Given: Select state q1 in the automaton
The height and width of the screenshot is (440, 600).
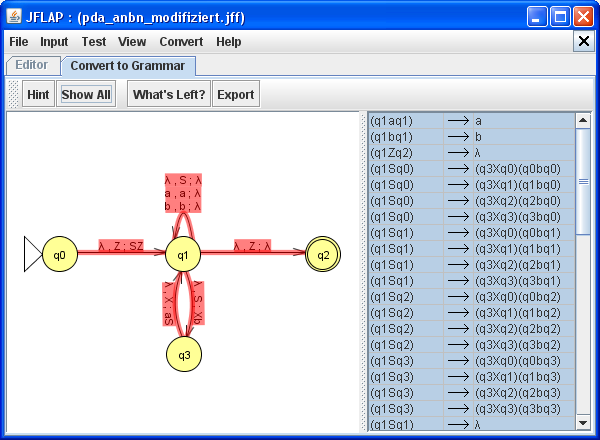Looking at the screenshot, I should coord(183,254).
